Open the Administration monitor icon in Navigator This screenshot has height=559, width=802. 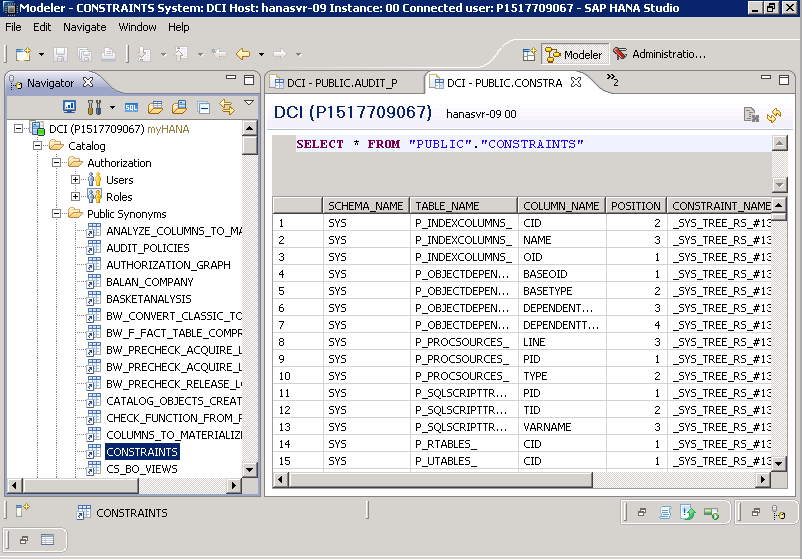tap(70, 107)
